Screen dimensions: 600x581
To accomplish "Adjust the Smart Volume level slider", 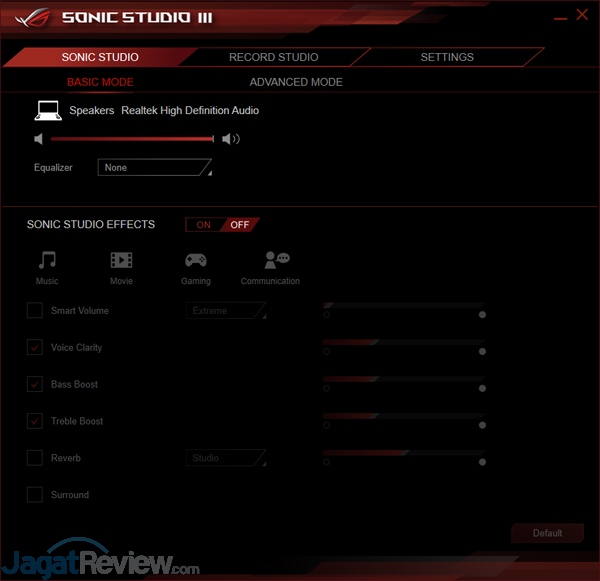I will 404,305.
